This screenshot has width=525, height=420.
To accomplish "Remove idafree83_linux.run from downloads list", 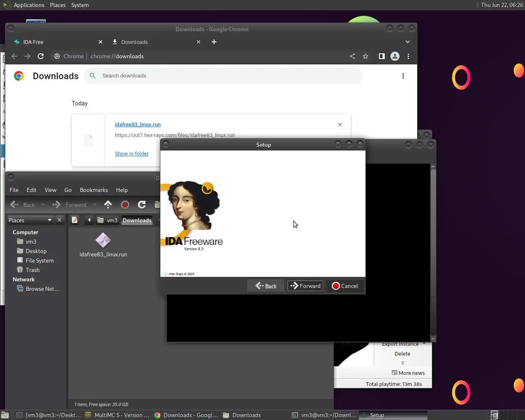I will 340,125.
